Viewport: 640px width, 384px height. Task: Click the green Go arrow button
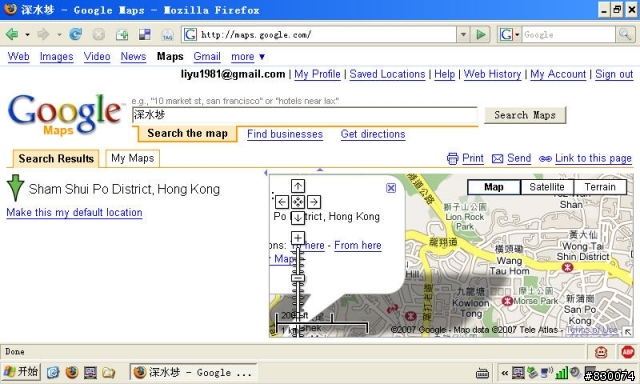(481, 35)
